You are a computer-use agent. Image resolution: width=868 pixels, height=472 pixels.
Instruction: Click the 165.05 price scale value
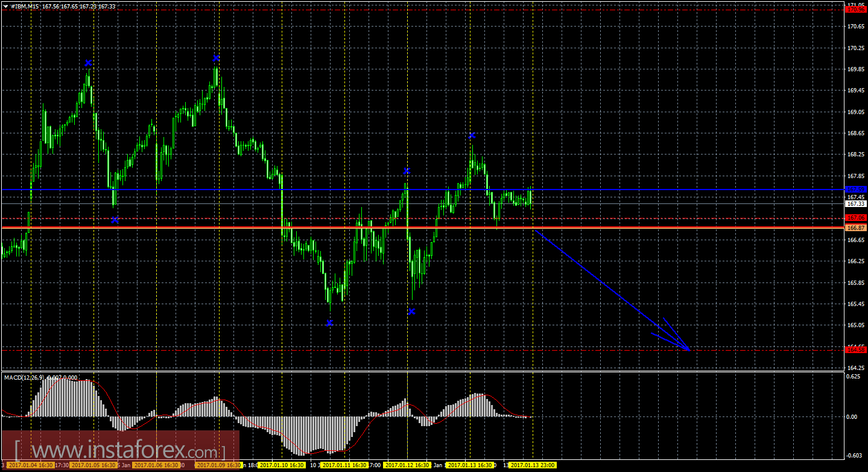856,325
